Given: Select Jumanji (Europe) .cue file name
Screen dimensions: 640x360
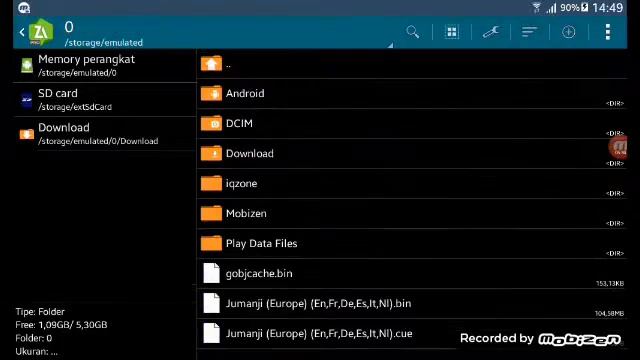Looking at the screenshot, I should click(319, 333).
